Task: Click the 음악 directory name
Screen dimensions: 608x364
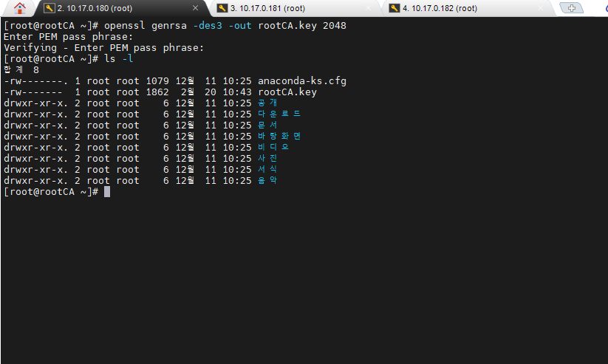Action: tap(267, 180)
